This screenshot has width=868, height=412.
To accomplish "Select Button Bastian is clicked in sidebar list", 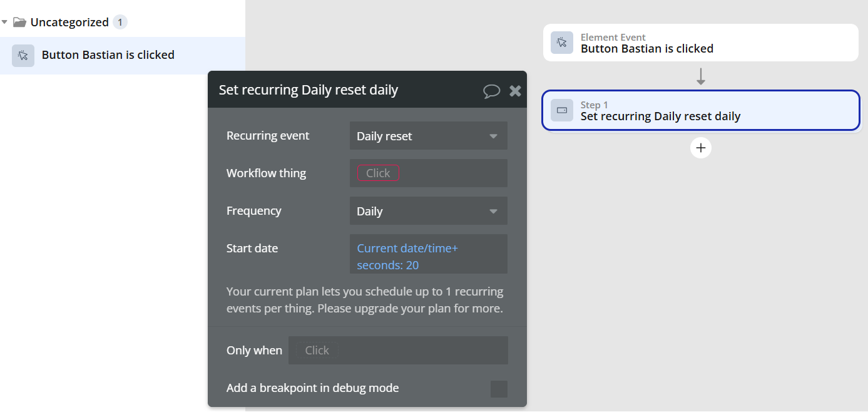I will [123, 55].
